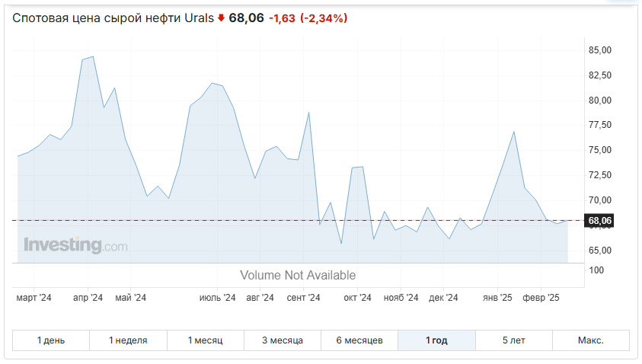Choose the 1 месяц chart period
Screen dimensions: 642x364
[205, 340]
